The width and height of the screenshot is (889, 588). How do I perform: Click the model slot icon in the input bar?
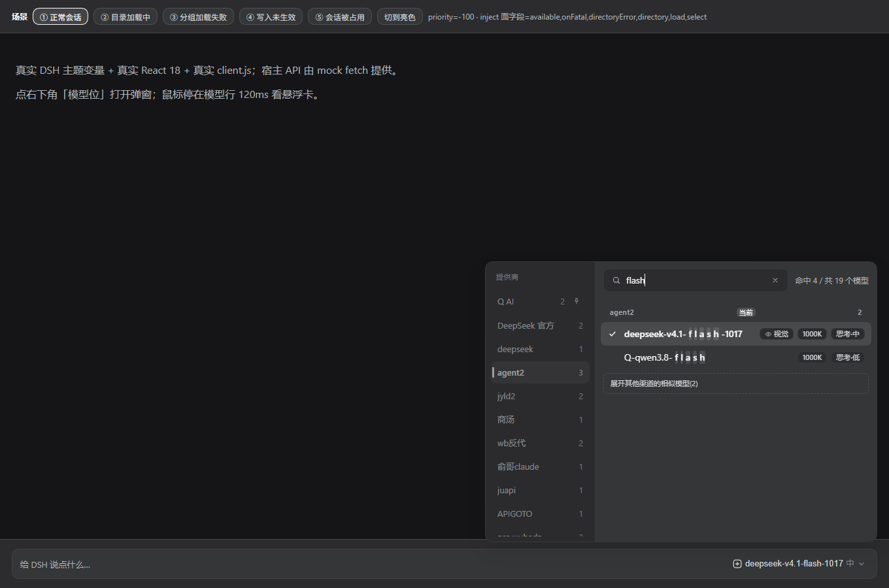[737, 563]
